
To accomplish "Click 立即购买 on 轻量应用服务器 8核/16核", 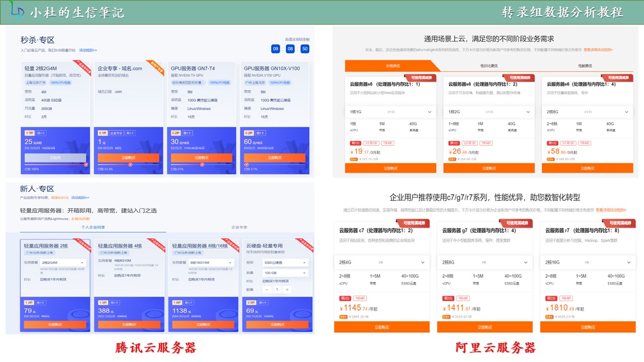I will click(203, 324).
